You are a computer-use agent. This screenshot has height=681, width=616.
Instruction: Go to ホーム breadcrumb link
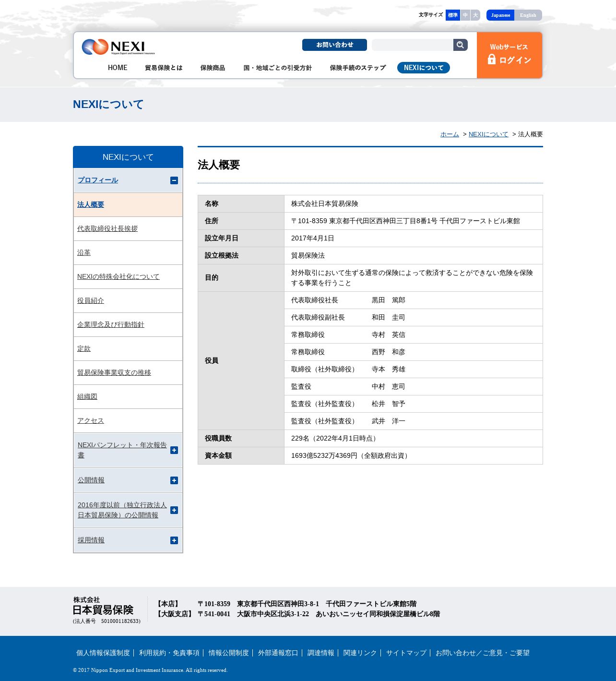point(450,134)
